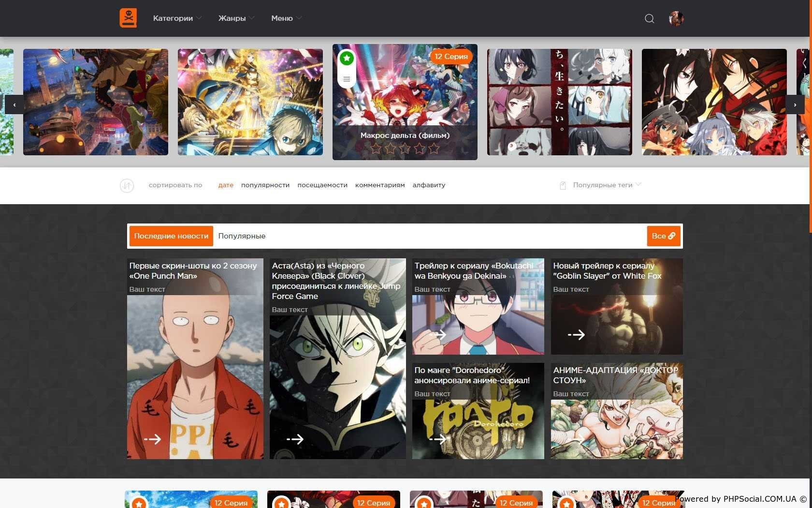
Task: Click the orange 'Все' button
Action: coord(663,236)
